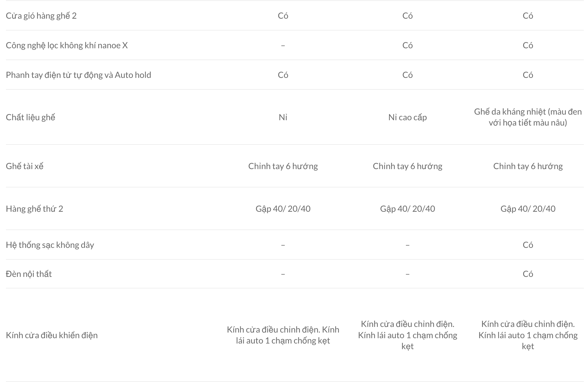Click "Phanh tay điện tử tự động và Auto hold"
Screen dimensions: 588x382
[78, 75]
